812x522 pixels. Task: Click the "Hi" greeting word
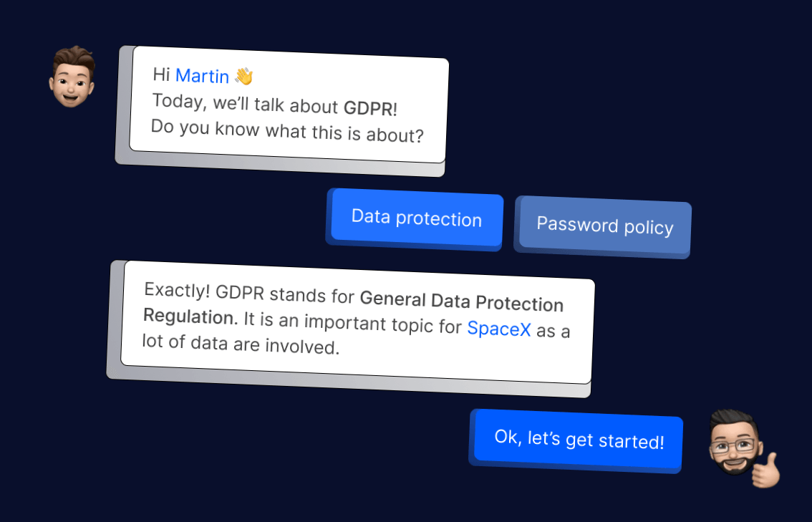click(161, 74)
